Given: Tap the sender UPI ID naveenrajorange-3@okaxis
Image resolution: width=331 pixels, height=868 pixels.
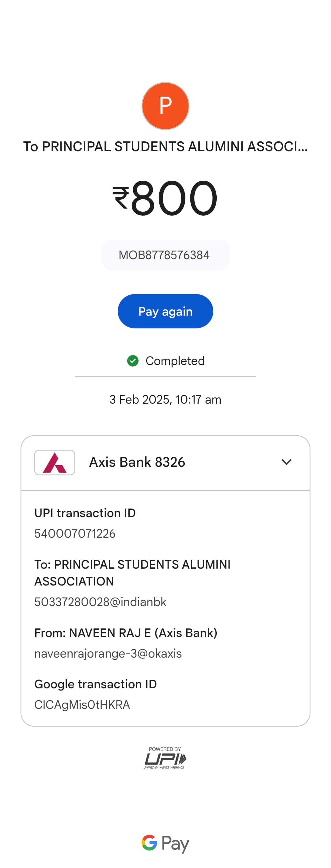Looking at the screenshot, I should pyautogui.click(x=108, y=653).
